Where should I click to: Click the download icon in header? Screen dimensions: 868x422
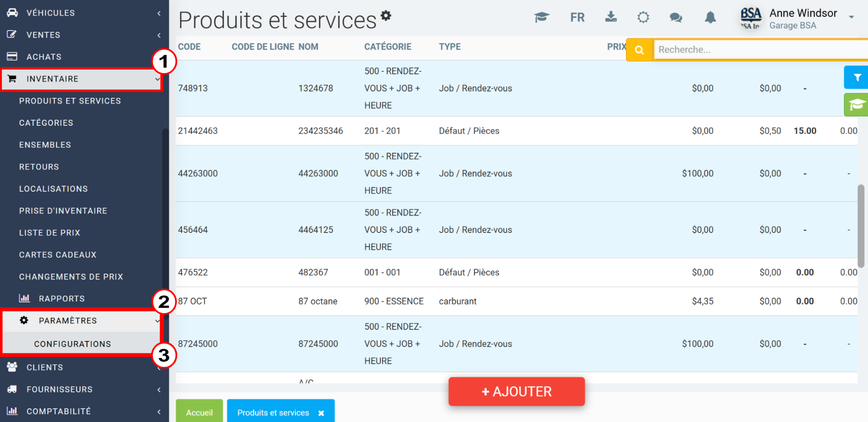point(611,17)
